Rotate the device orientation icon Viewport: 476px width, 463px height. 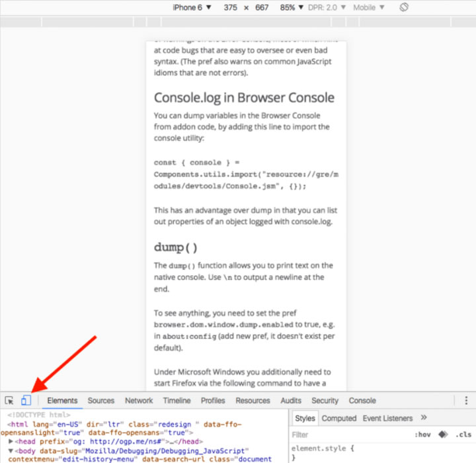(404, 7)
